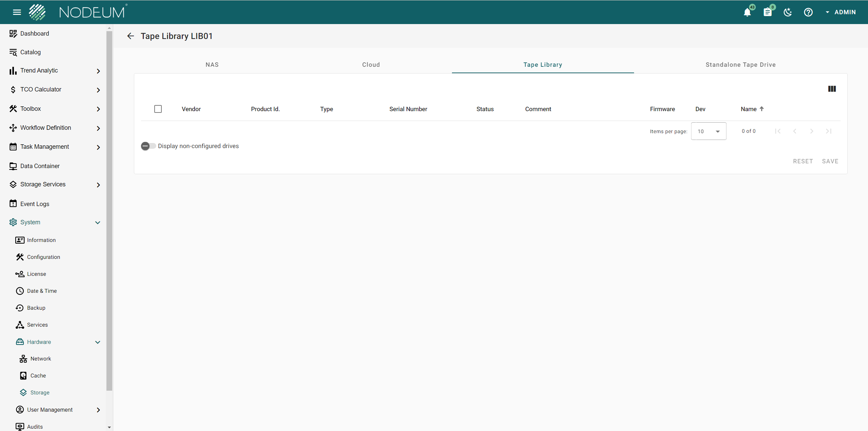This screenshot has height=431, width=868.
Task: Open the help question mark icon
Action: coord(808,12)
